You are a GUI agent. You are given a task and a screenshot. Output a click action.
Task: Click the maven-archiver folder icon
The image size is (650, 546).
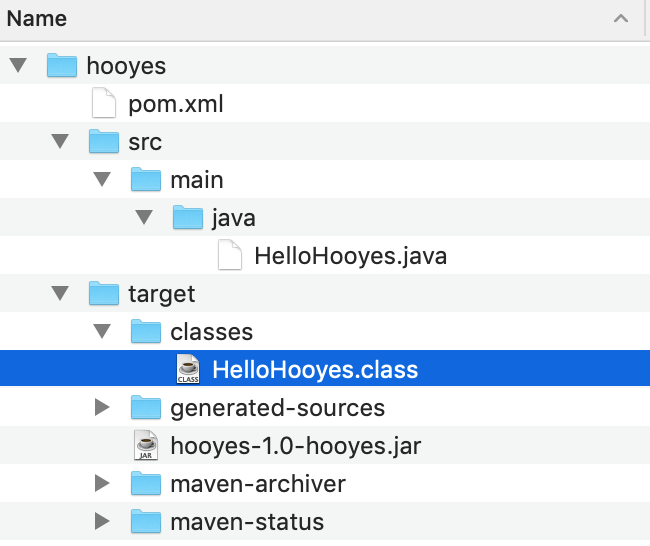tap(146, 484)
